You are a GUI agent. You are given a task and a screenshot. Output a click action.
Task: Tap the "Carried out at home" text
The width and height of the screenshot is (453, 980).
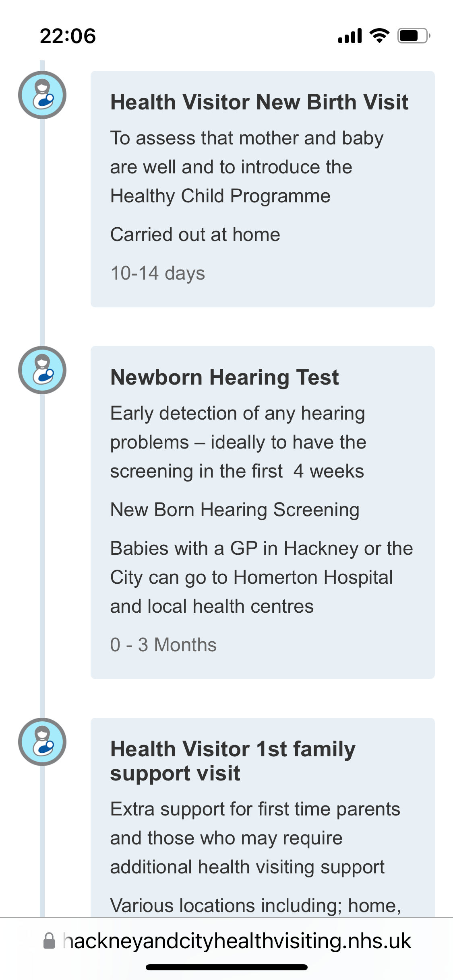tap(195, 235)
